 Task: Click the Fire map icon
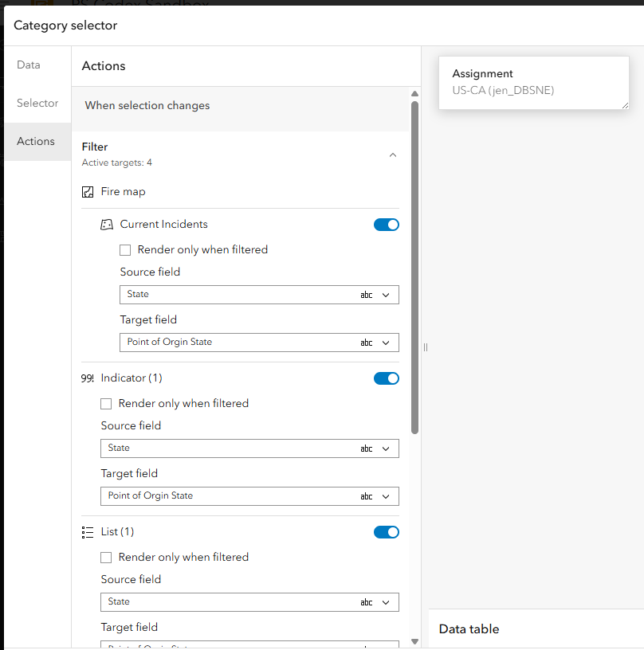88,192
